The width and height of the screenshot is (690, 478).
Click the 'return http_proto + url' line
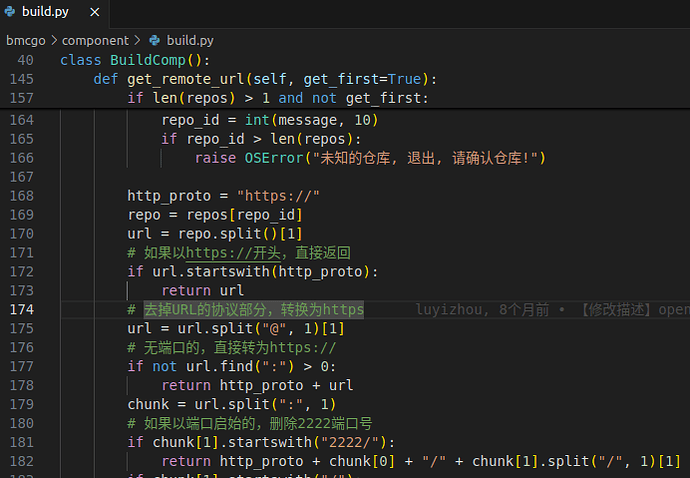pos(257,386)
